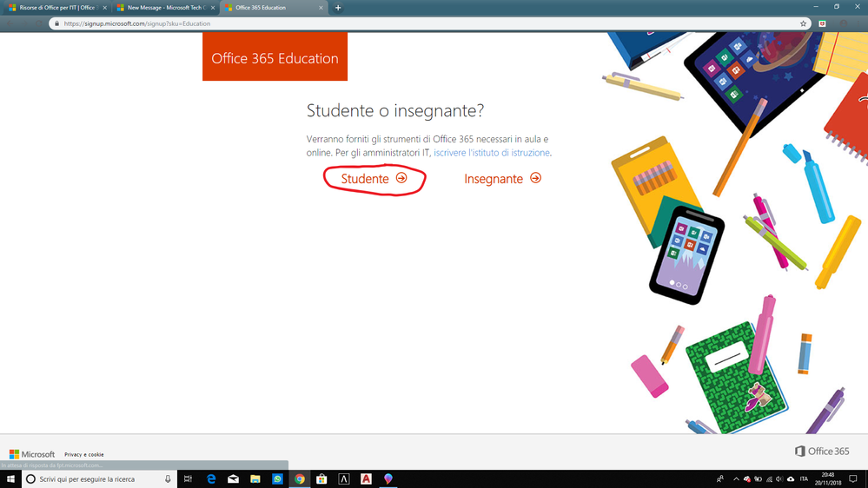868x488 pixels.
Task: Click the microphone icon in search box
Action: click(168, 479)
